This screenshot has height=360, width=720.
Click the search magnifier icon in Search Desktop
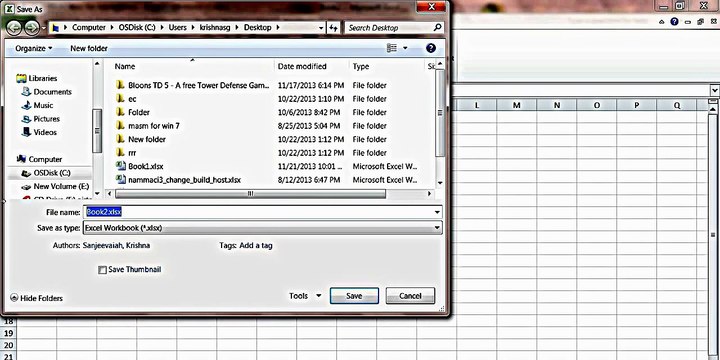[x=437, y=28]
